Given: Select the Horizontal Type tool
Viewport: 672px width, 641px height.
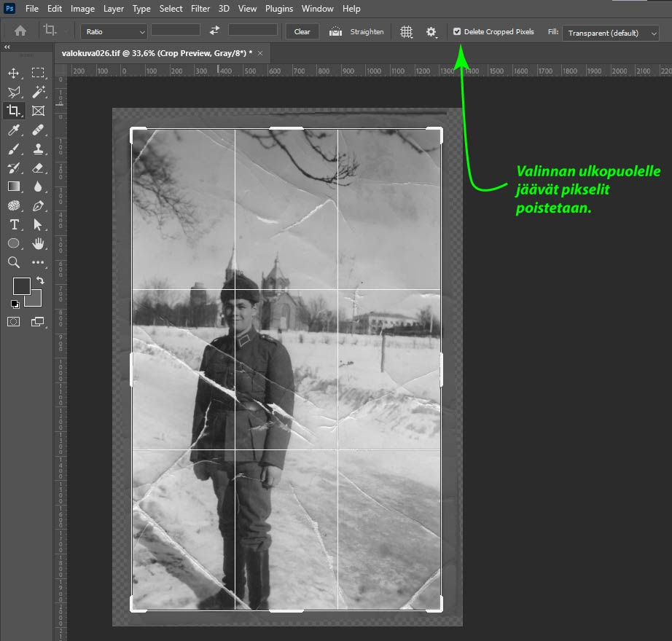Looking at the screenshot, I should [14, 225].
